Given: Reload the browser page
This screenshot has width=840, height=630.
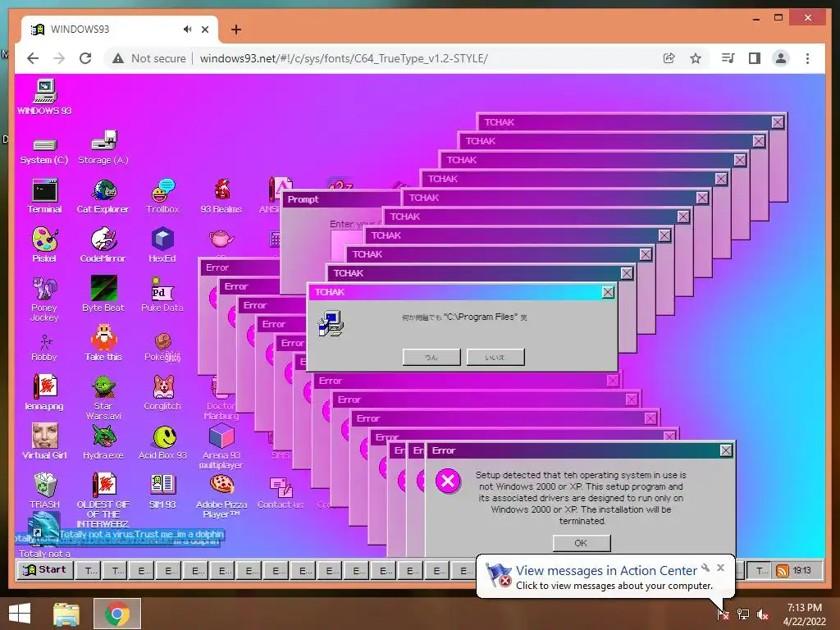Looking at the screenshot, I should pos(85,58).
